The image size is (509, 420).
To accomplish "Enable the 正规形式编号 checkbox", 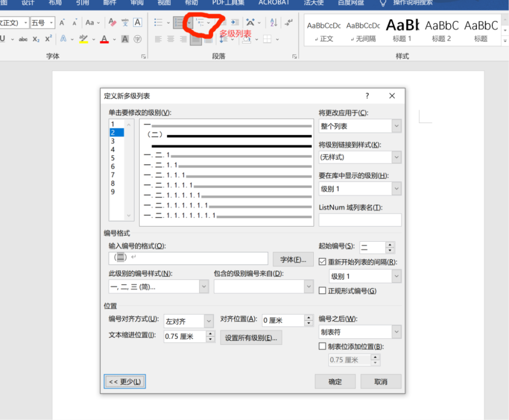I will coord(322,291).
